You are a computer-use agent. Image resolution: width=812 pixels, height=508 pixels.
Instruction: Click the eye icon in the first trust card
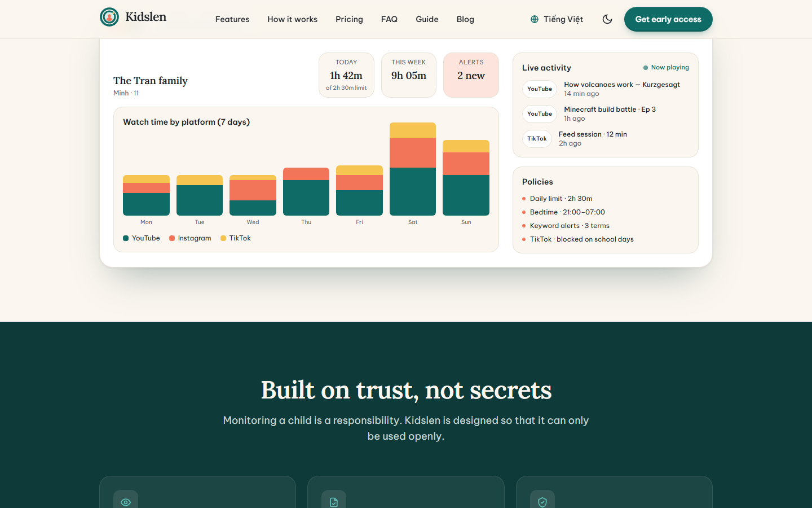tap(126, 502)
